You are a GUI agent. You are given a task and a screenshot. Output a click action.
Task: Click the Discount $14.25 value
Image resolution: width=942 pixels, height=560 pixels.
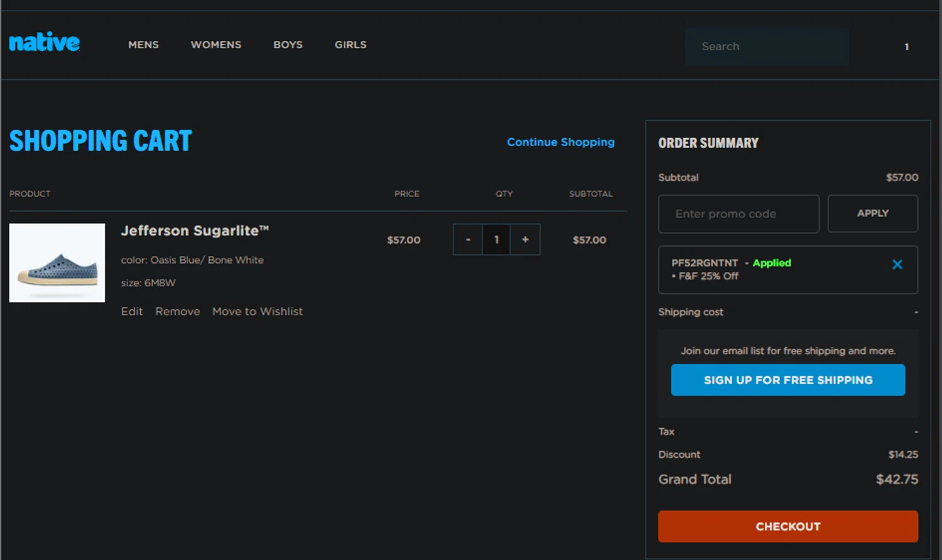(x=903, y=455)
